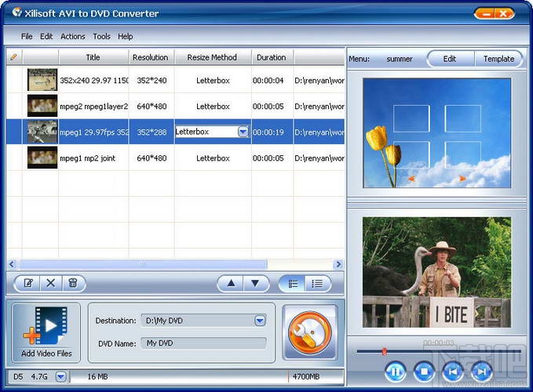The height and width of the screenshot is (392, 533).
Task: Click the Xilisoft application logo icon
Action: (x=17, y=13)
